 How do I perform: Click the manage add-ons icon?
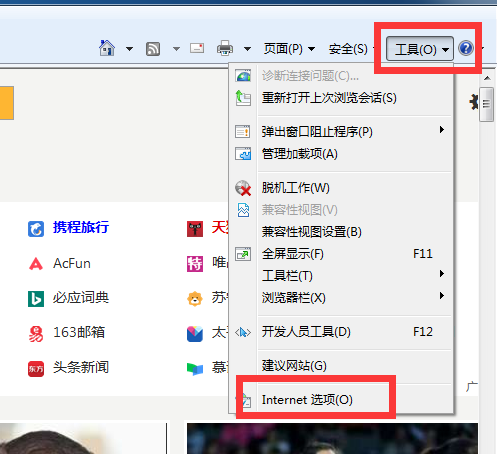click(x=243, y=154)
